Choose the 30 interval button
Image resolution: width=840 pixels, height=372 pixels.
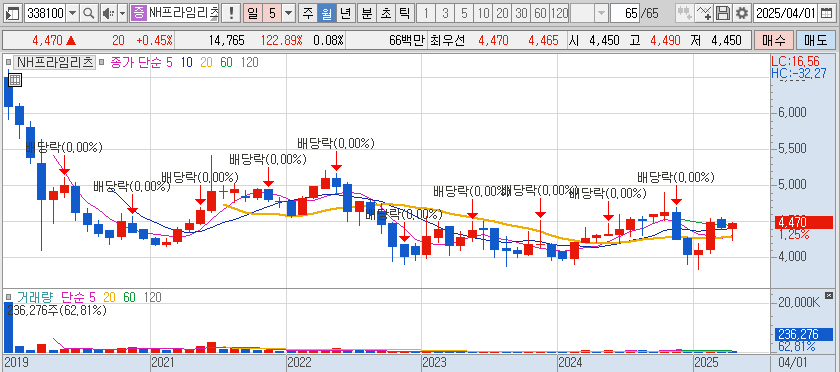point(521,13)
